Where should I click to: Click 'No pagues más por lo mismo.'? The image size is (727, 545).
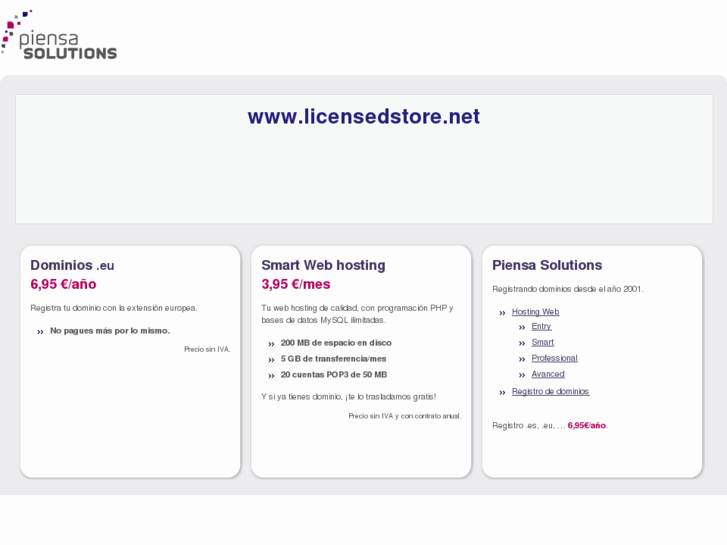[x=110, y=331]
